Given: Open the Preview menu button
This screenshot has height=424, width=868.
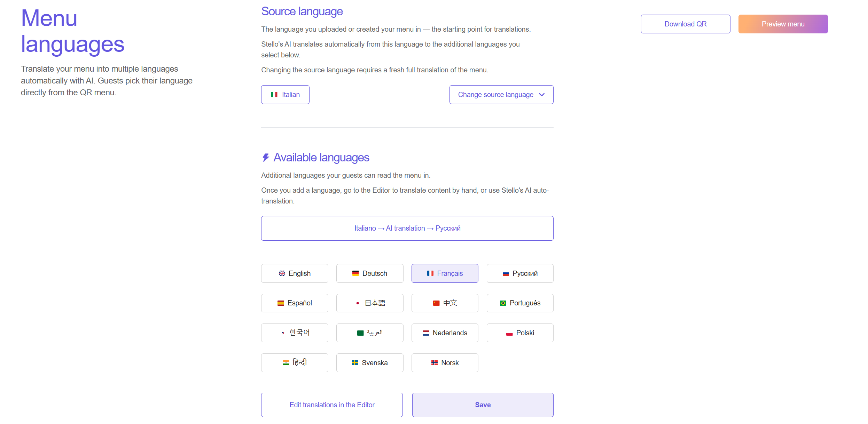Looking at the screenshot, I should (x=783, y=24).
